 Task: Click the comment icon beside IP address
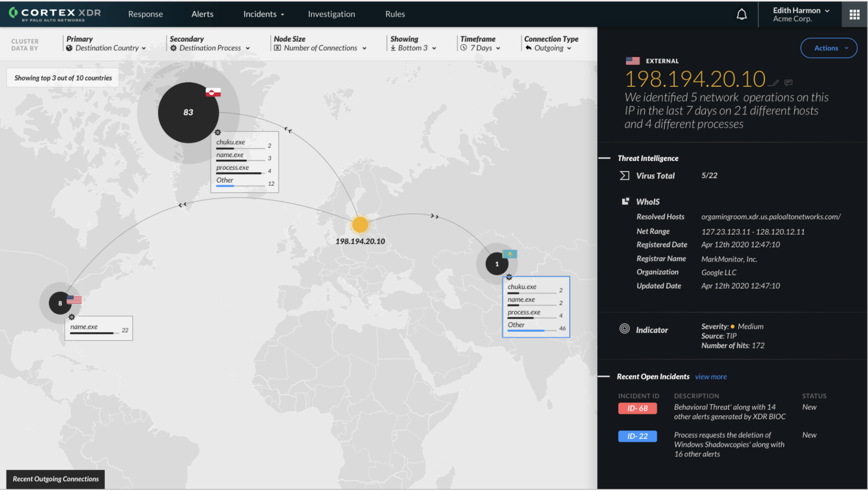(789, 82)
